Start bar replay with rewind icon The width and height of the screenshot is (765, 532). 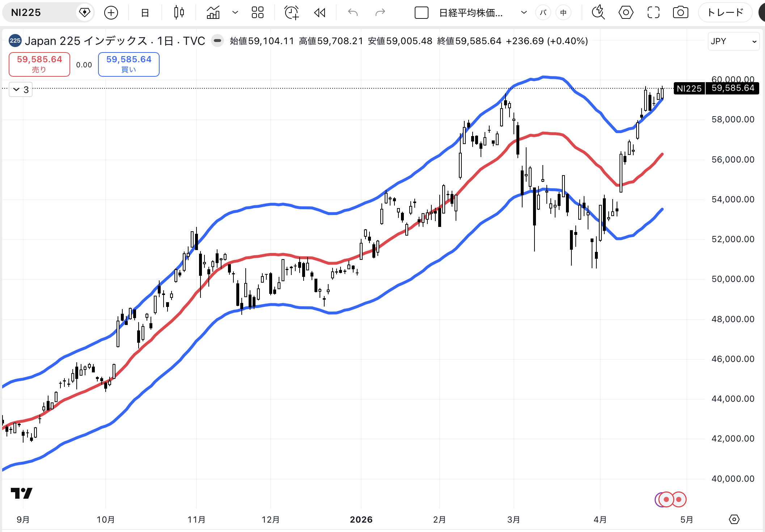tap(320, 13)
